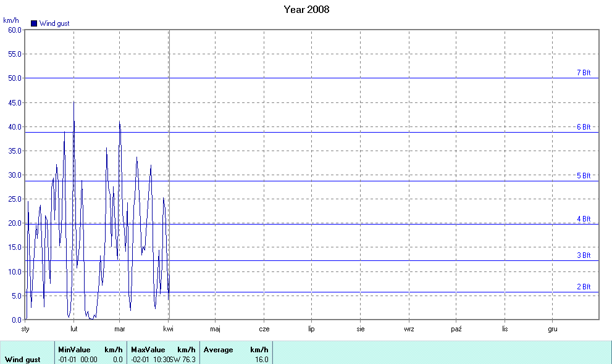Click the km/h unit beside the Average header

(x=259, y=350)
